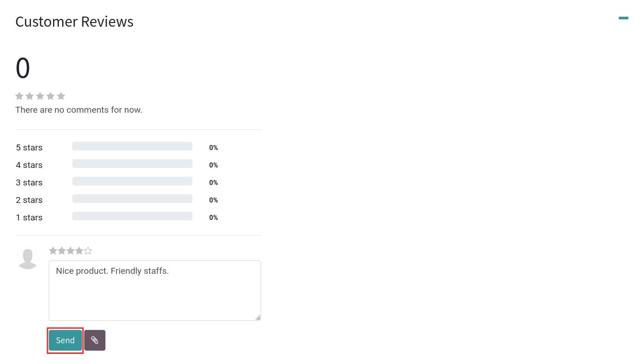639x364 pixels.
Task: Choose the fourth star in rating input
Action: (x=79, y=251)
